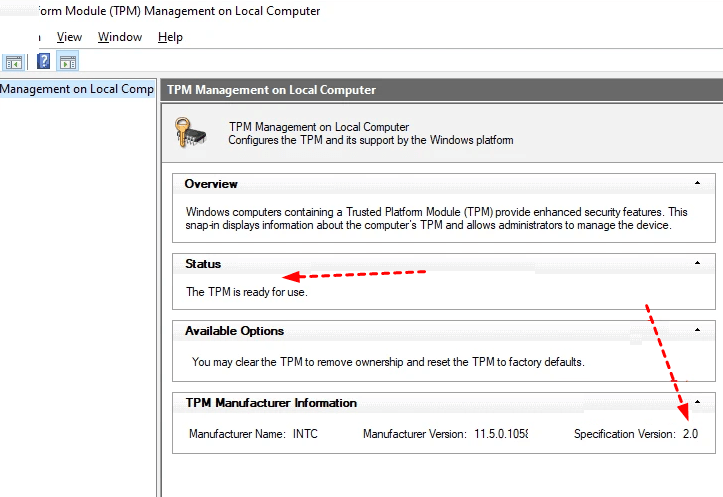Open the View menu
Image resolution: width=723 pixels, height=497 pixels.
[x=69, y=37]
